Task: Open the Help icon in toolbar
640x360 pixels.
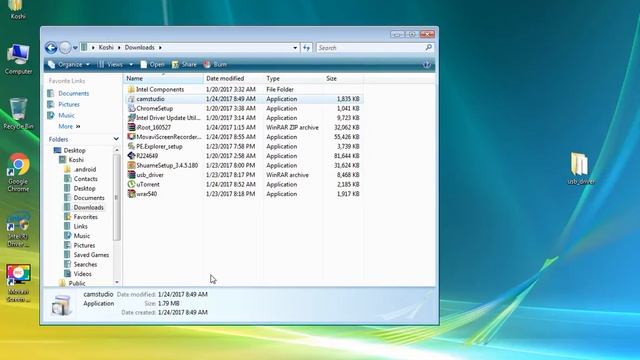Action: [427, 64]
